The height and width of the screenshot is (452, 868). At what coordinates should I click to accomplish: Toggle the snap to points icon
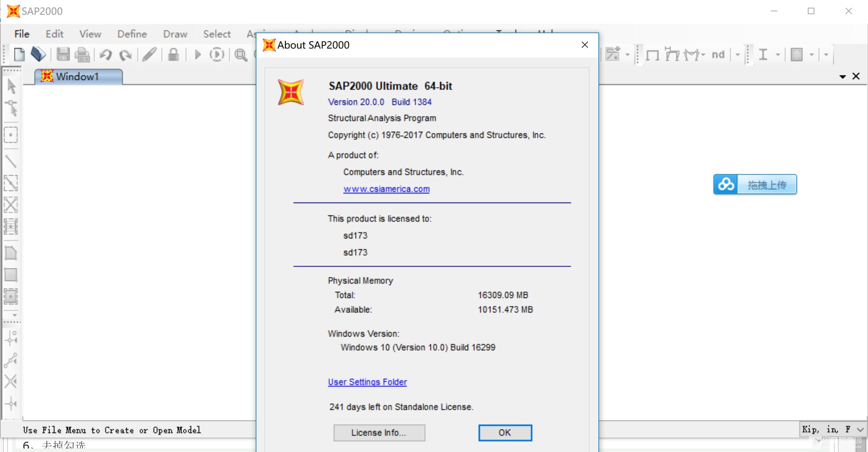click(11, 338)
